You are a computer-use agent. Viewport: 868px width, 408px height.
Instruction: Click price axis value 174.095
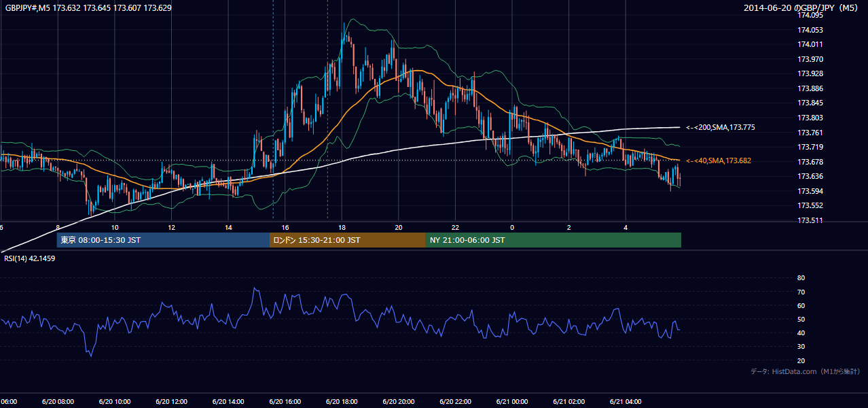click(x=810, y=15)
